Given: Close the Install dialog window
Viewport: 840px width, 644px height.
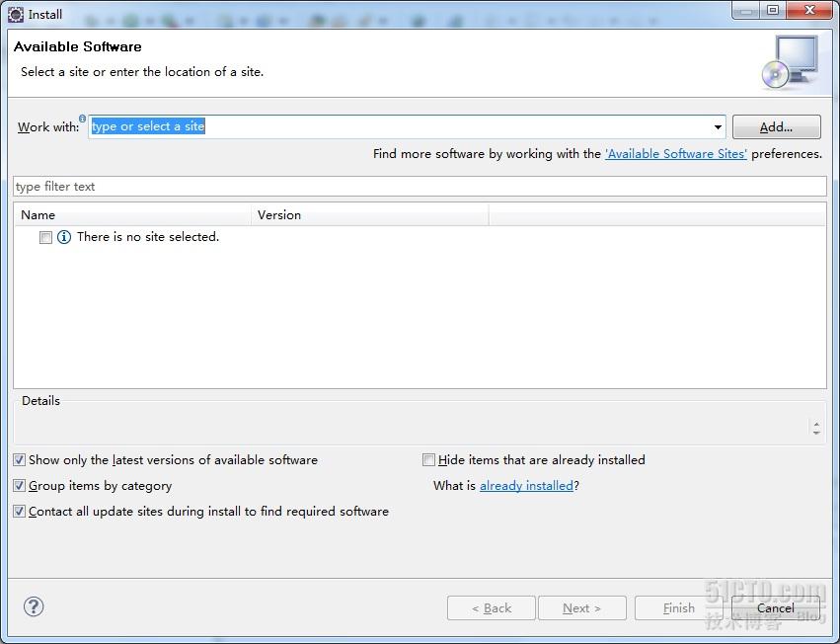Looking at the screenshot, I should coord(810,10).
